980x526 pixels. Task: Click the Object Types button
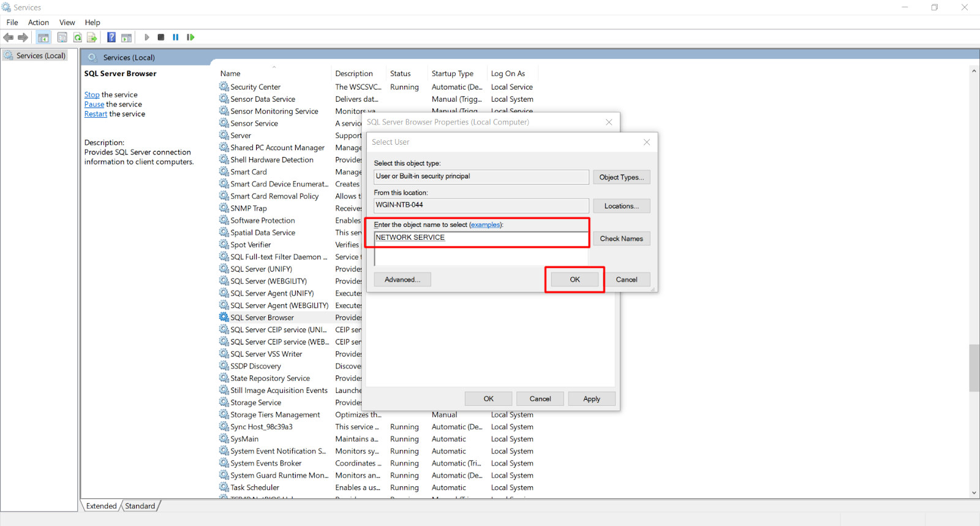point(621,177)
